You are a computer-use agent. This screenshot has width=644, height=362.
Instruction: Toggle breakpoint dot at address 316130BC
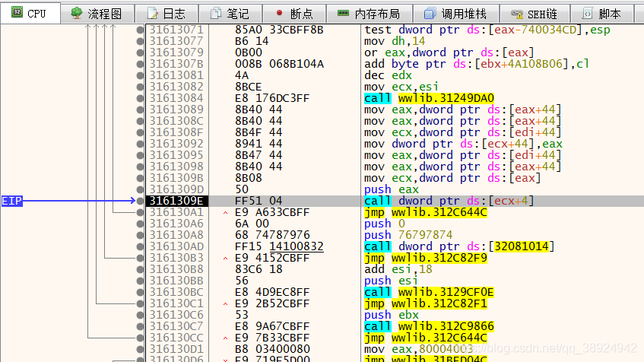[140, 292]
